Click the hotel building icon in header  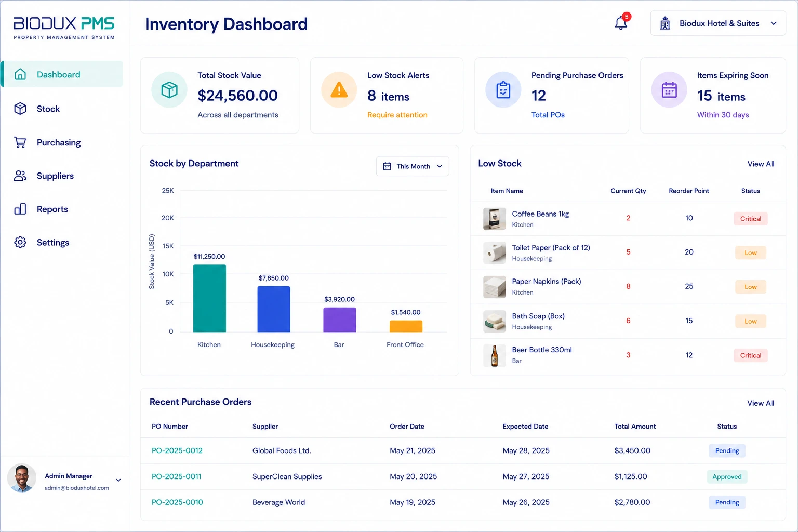coord(665,23)
